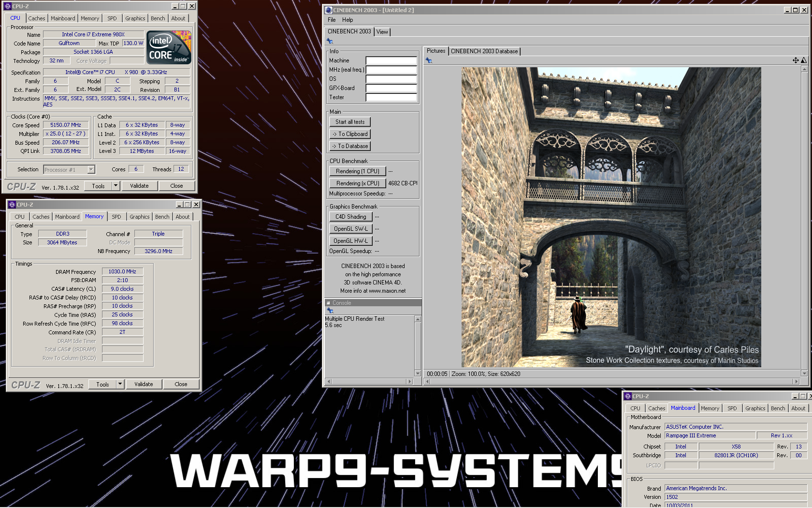Click Tools button in CPU tab window
The width and height of the screenshot is (812, 508).
coord(98,186)
